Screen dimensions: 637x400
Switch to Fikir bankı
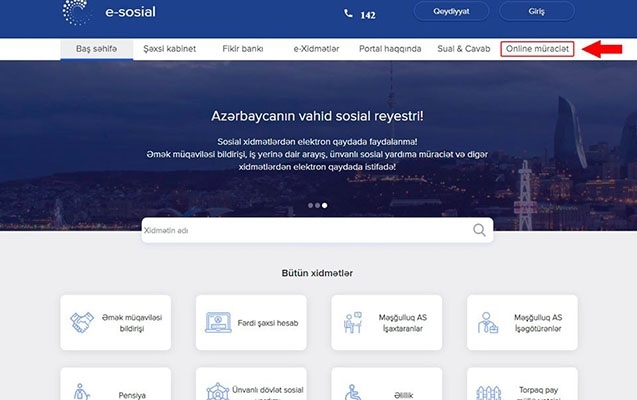243,49
